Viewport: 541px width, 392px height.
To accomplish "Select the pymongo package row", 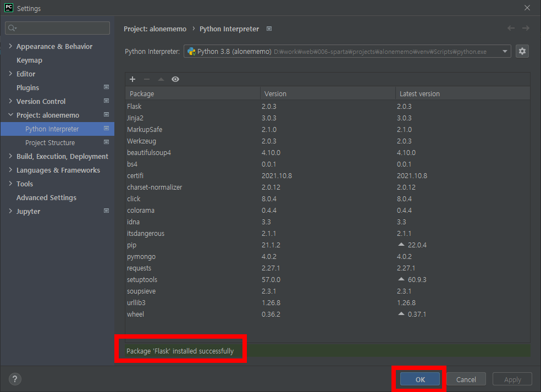I will click(328, 257).
